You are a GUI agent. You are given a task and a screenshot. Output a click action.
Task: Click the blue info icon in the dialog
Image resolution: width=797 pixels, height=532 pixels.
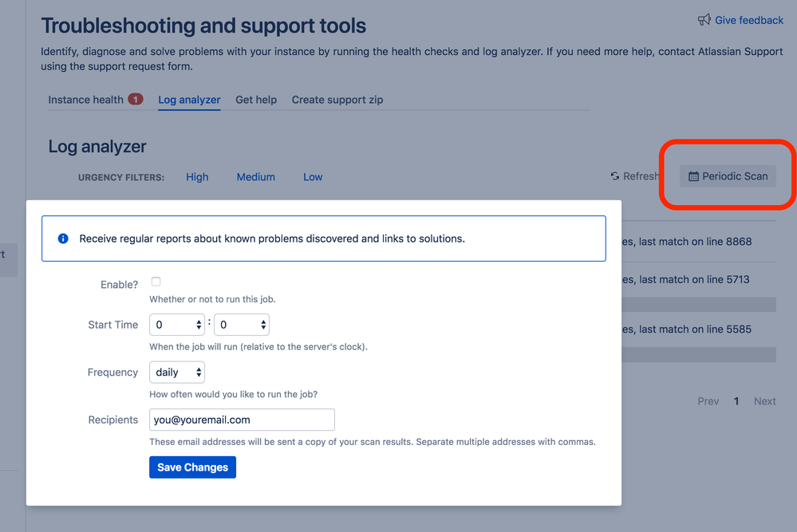(63, 238)
